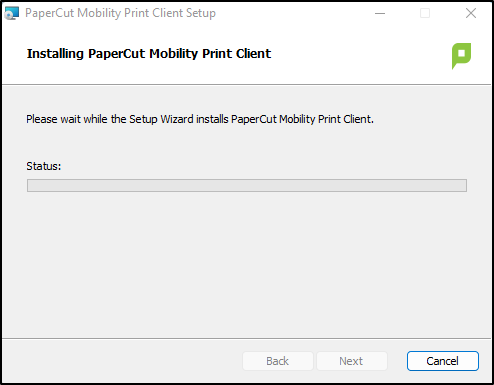
Task: Click the empty gray area below the progress bar
Action: (x=247, y=263)
